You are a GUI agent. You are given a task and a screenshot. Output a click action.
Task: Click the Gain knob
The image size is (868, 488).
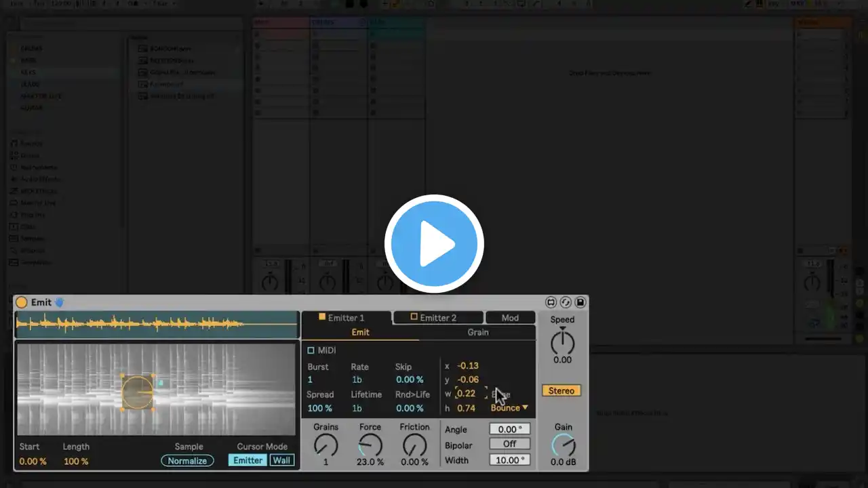coord(563,445)
